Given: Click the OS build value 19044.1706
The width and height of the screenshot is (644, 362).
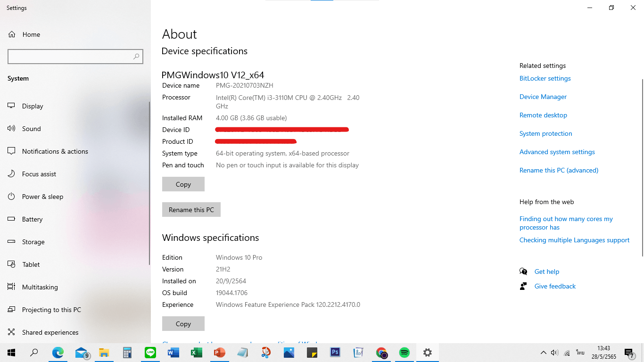Looking at the screenshot, I should (x=231, y=293).
